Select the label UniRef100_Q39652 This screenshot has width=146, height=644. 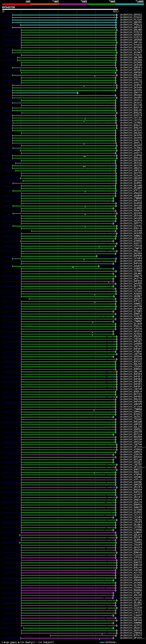tap(131, 241)
